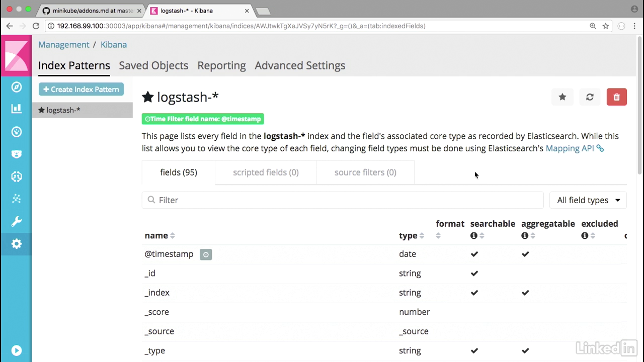Viewport: 644px width, 362px height.
Task: Switch to the scripted fields (0) tab
Action: 266,172
